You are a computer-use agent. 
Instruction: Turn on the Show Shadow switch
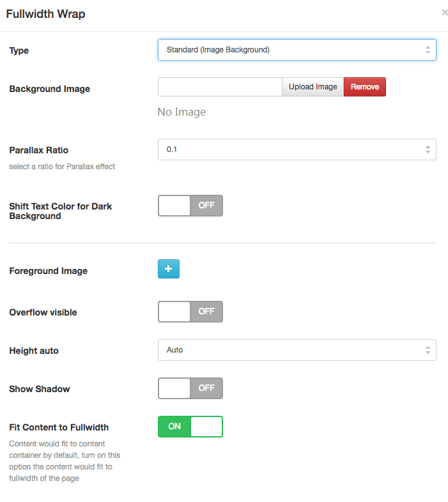pyautogui.click(x=190, y=388)
